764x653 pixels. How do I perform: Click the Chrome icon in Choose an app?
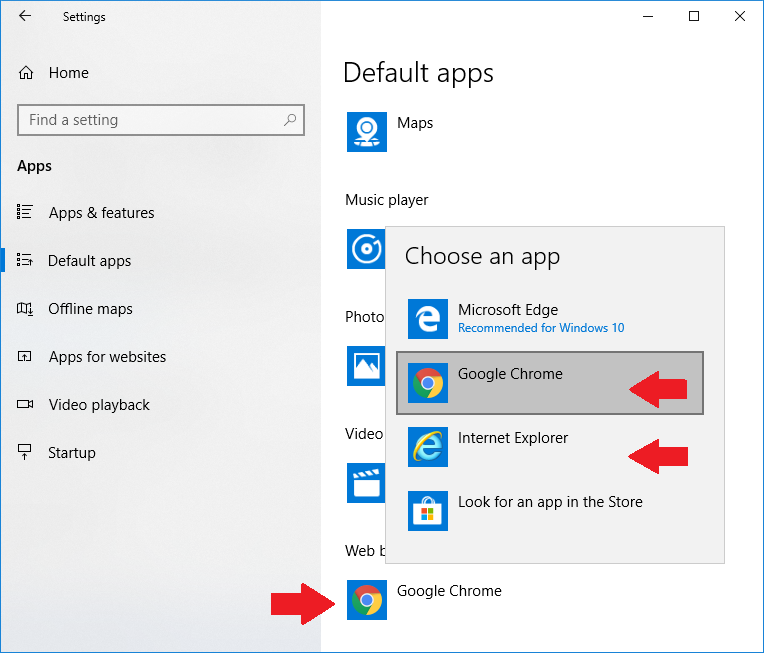click(428, 383)
